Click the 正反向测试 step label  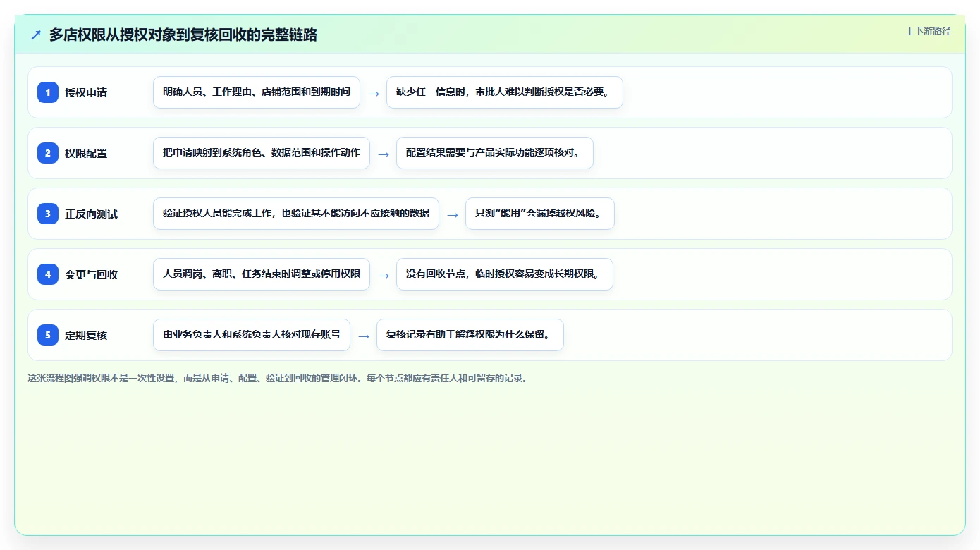(x=92, y=214)
